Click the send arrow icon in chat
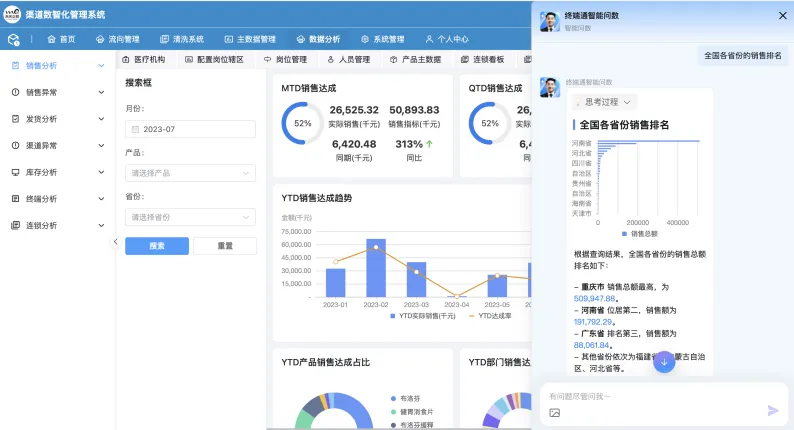Image resolution: width=794 pixels, height=430 pixels. 773,411
